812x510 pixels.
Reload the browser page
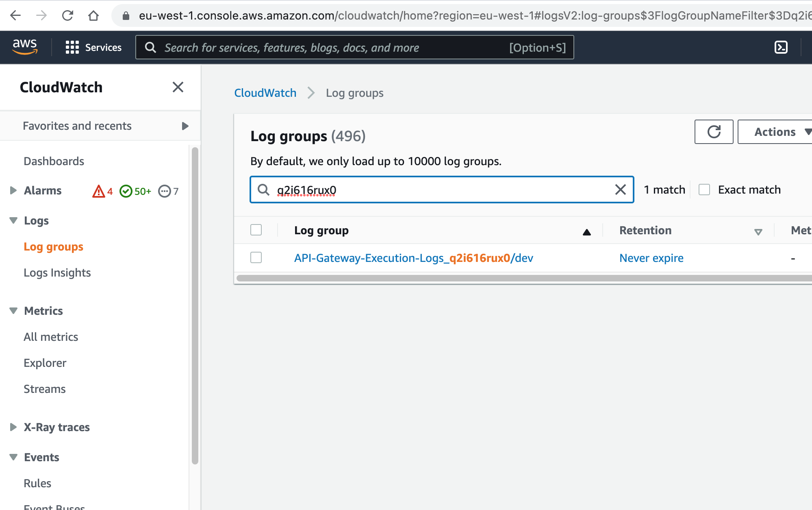[67, 15]
